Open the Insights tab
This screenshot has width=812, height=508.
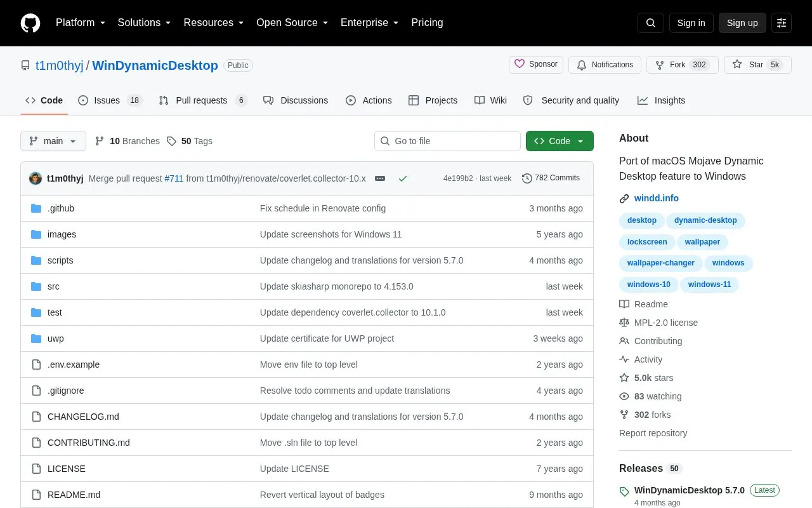tap(662, 100)
